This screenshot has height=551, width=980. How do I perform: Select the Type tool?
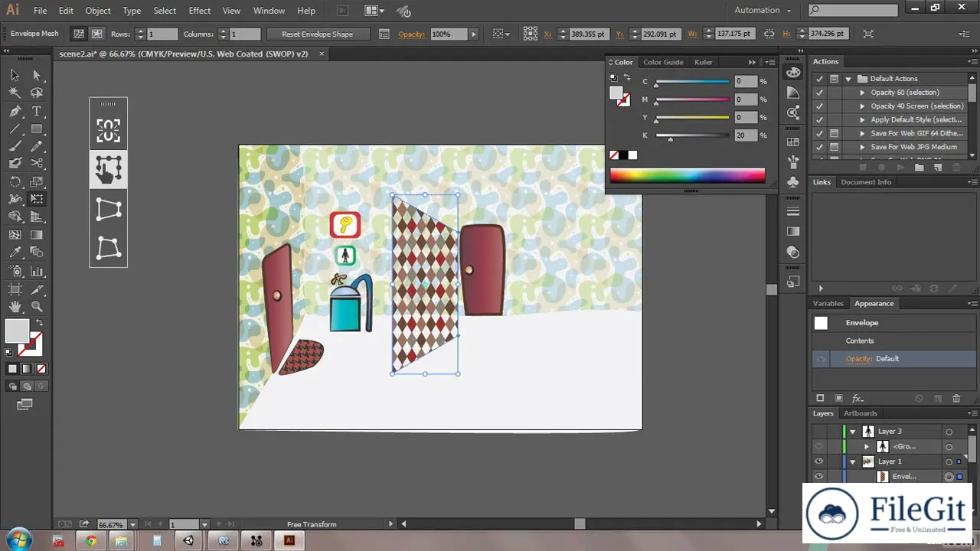click(36, 111)
